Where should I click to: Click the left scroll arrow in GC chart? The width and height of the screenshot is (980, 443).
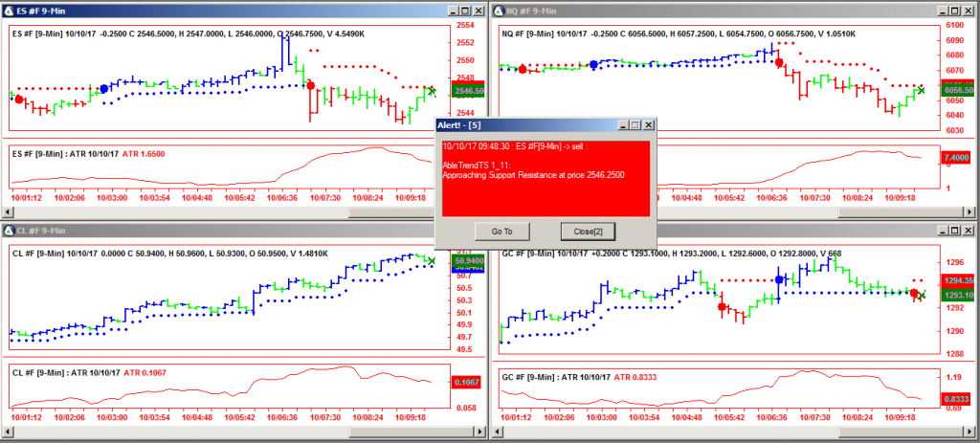pyautogui.click(x=498, y=432)
